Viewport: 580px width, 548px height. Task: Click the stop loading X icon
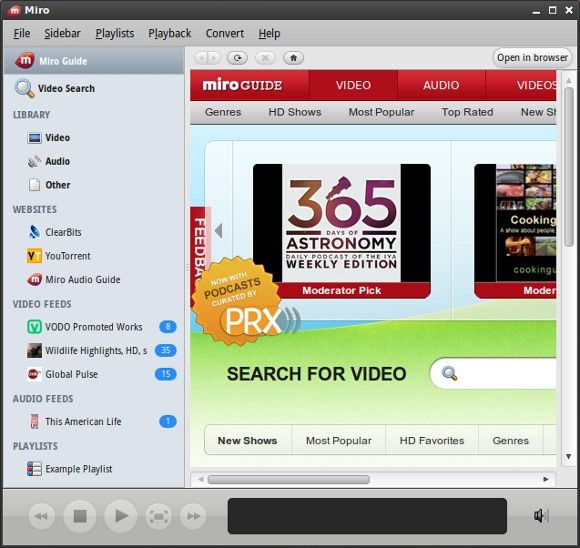[265, 58]
